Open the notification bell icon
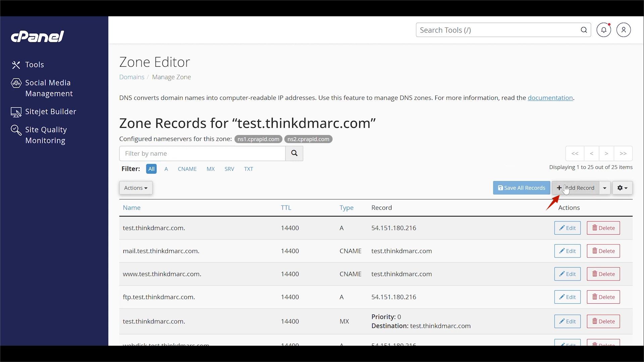644x362 pixels. [604, 30]
